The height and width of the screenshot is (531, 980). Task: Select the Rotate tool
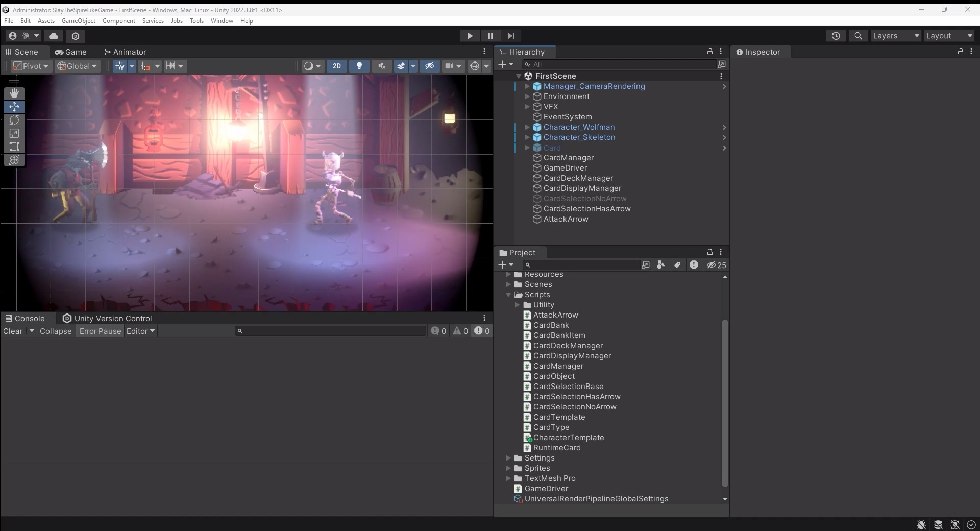pos(14,120)
